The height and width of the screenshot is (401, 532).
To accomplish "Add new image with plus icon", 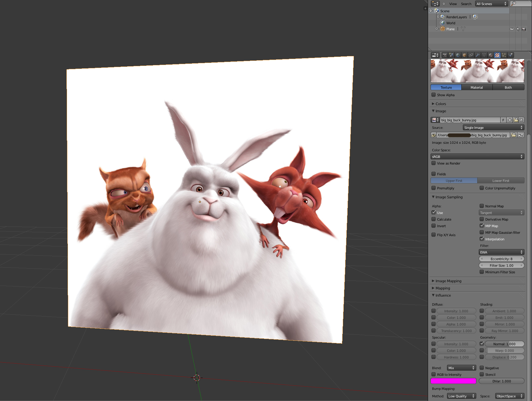I will pos(510,120).
